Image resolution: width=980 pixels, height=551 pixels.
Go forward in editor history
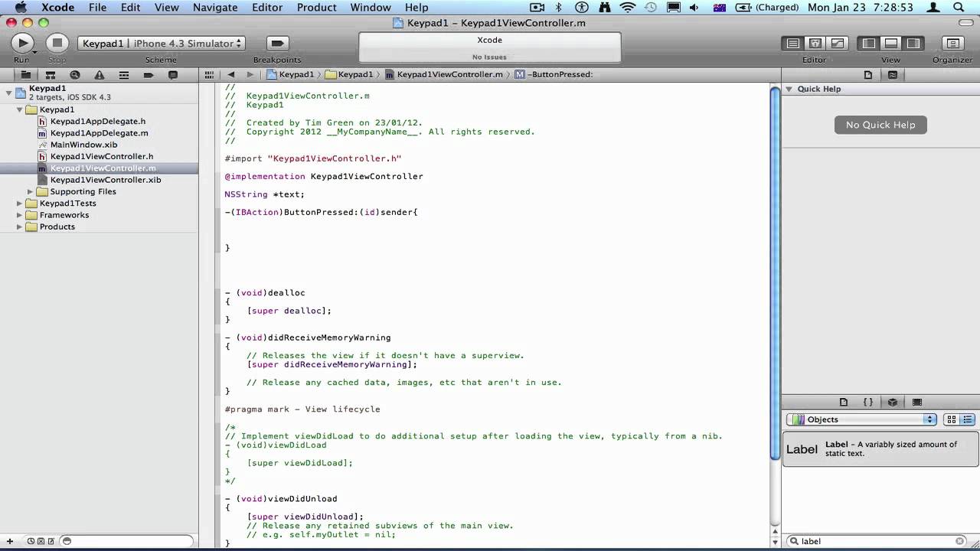click(x=250, y=74)
